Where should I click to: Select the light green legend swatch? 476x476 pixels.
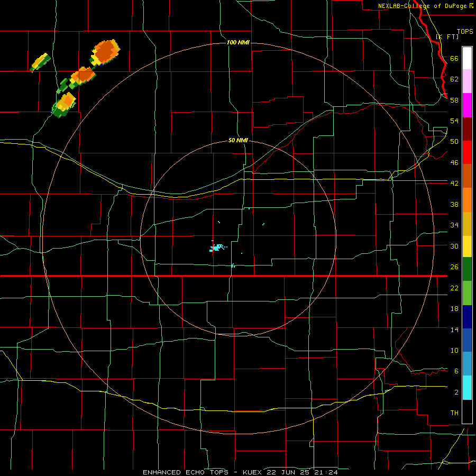point(467,293)
